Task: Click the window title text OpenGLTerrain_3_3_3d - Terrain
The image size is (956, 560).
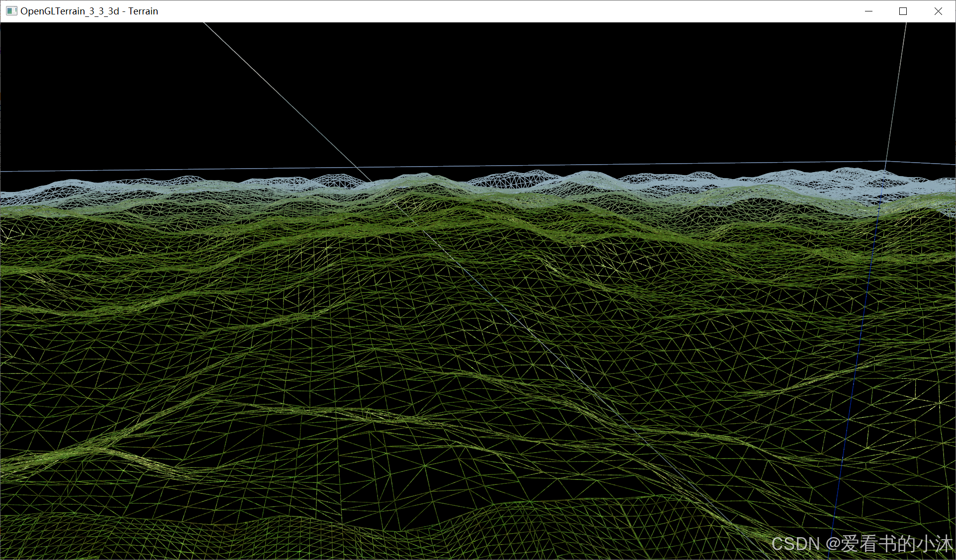Action: tap(90, 11)
